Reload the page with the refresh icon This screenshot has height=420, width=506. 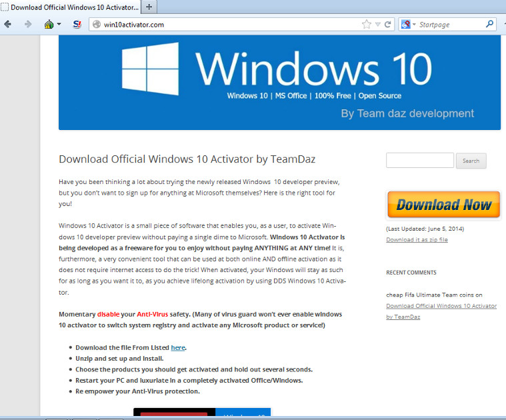[x=388, y=24]
